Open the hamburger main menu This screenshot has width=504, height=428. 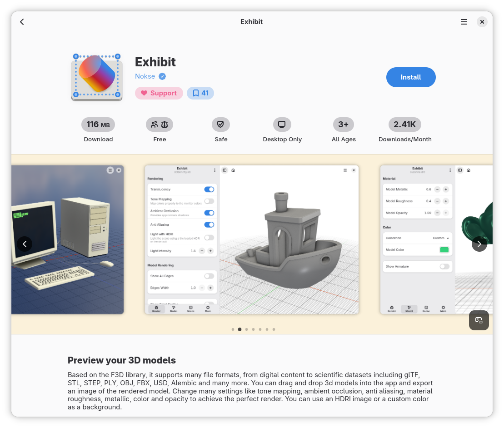[x=464, y=22]
